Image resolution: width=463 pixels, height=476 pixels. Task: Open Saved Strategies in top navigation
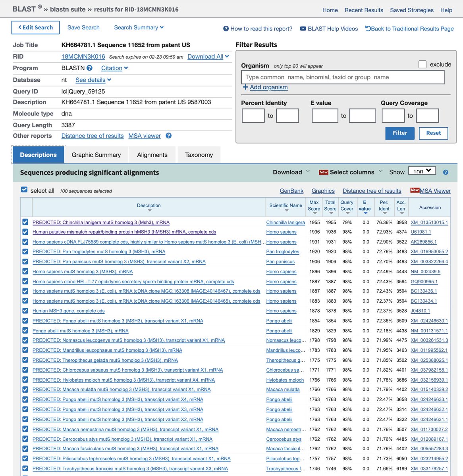(412, 10)
